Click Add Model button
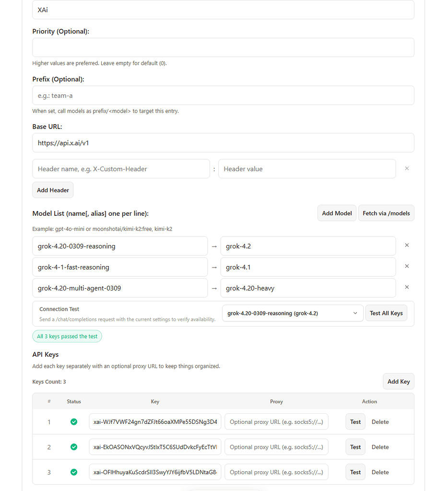Viewport: 448px width, 491px height. pyautogui.click(x=337, y=213)
